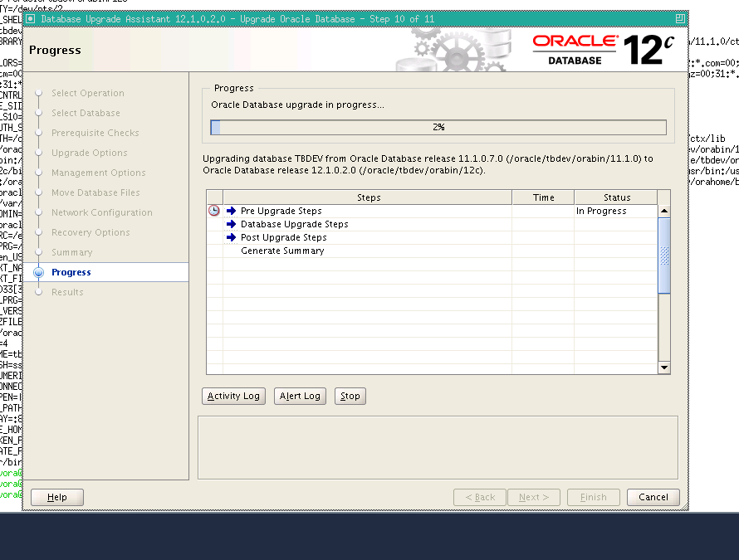Open Help for the Progress step
739x560 pixels.
pyautogui.click(x=56, y=497)
